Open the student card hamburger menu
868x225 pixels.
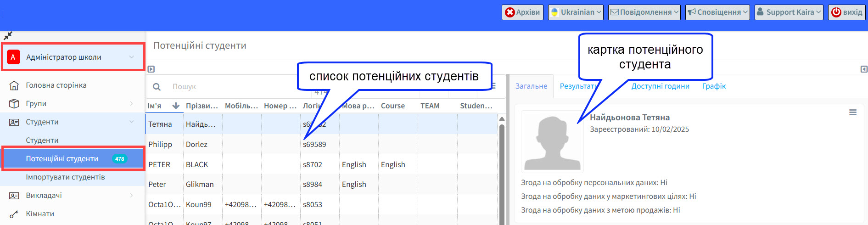coord(853,112)
